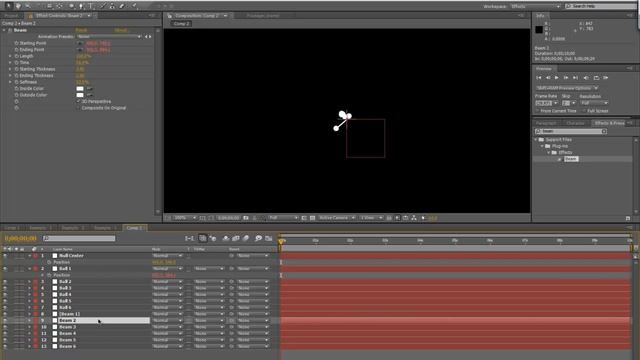640x360 pixels.
Task: Click Reset link for Beam effect
Action: coord(81,30)
